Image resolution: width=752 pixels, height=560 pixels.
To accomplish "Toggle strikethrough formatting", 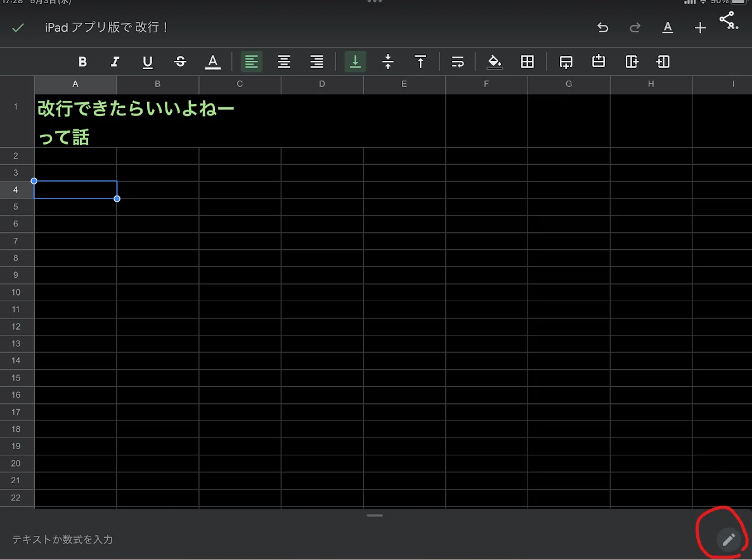I will pyautogui.click(x=180, y=62).
